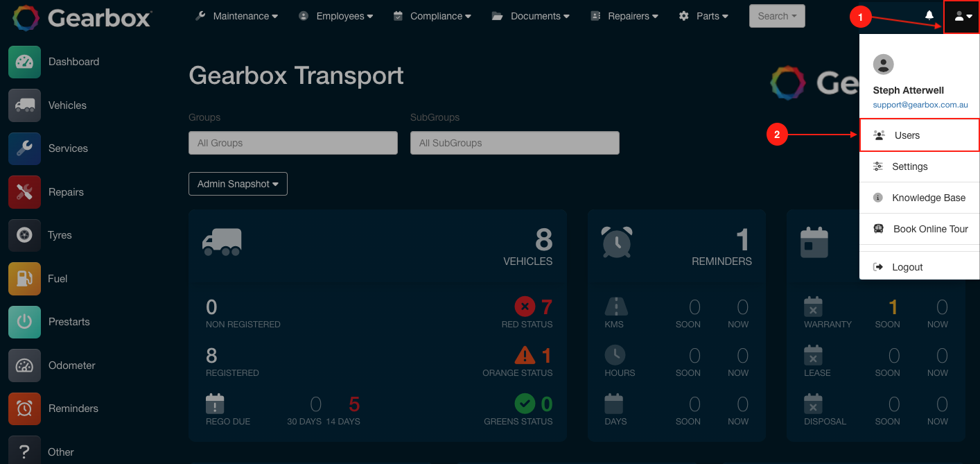Click the green checkmark status icon
Screen dimensions: 980x464
[525, 403]
